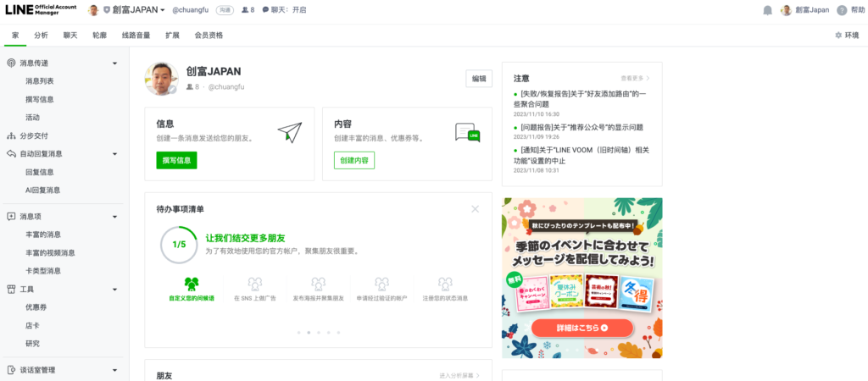The image size is (868, 381).
Task: Open the LINE VOOM discontinuation notice
Action: coord(581,156)
